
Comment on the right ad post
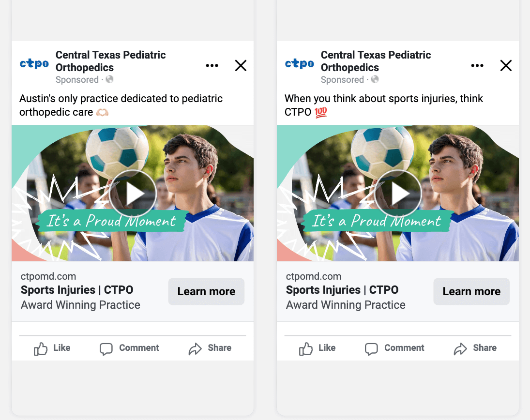(x=394, y=348)
